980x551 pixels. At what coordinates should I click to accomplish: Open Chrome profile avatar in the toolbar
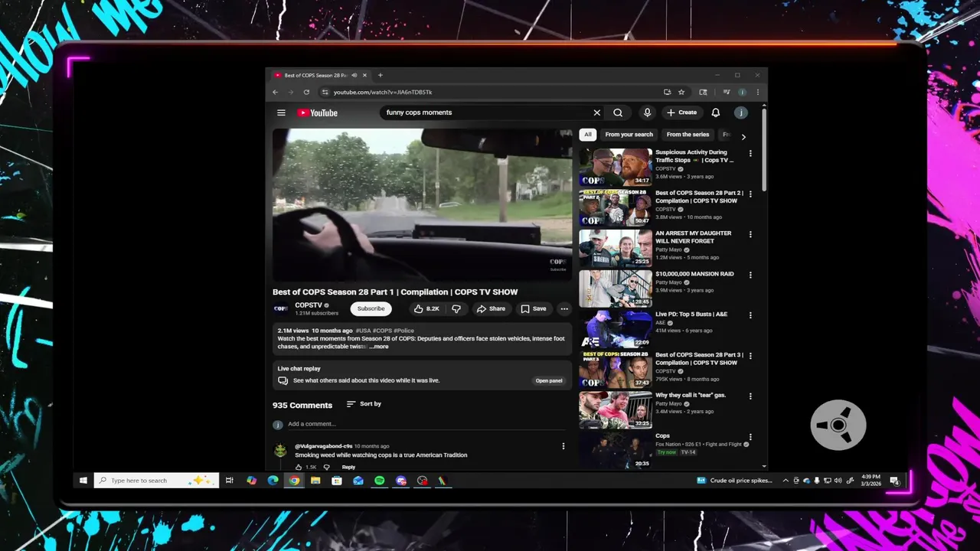(742, 92)
